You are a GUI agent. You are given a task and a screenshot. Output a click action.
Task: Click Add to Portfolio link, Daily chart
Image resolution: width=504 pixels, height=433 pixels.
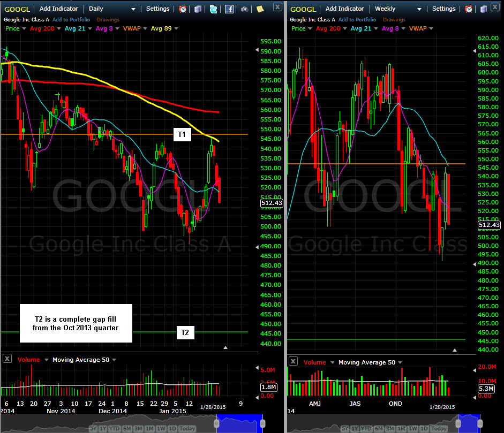pyautogui.click(x=71, y=20)
